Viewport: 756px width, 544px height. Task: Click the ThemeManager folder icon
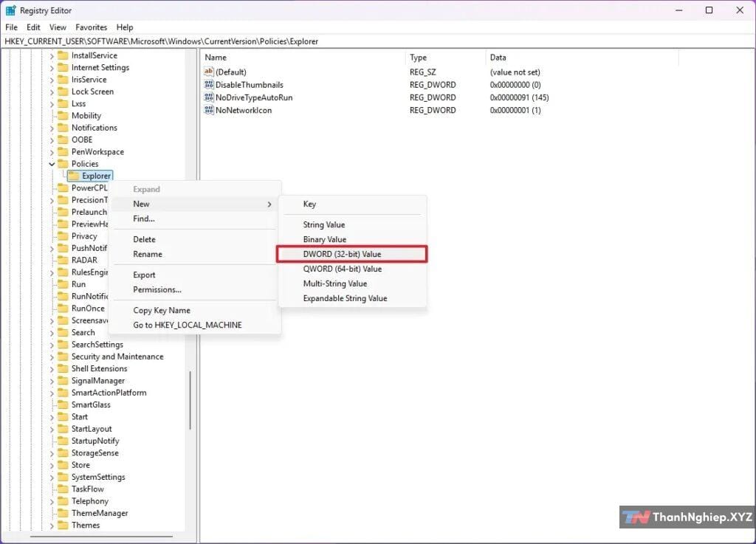tap(63, 513)
